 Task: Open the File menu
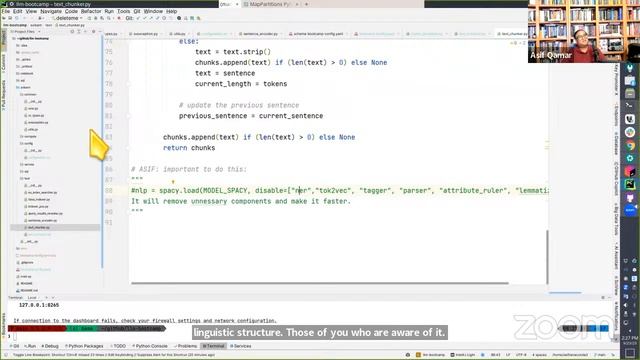point(6,11)
